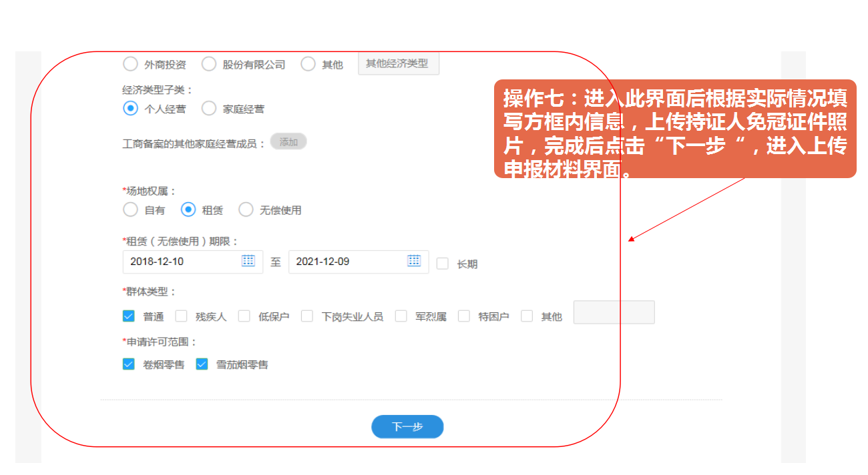This screenshot has width=868, height=475.
Task: Uncheck the 普通 group type checkbox
Action: pos(128,316)
